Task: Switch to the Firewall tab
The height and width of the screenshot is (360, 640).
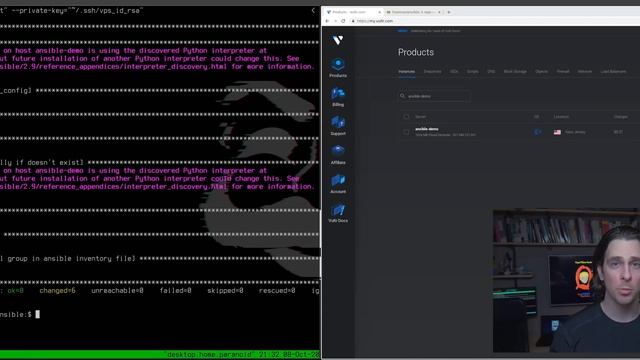Action: point(563,71)
